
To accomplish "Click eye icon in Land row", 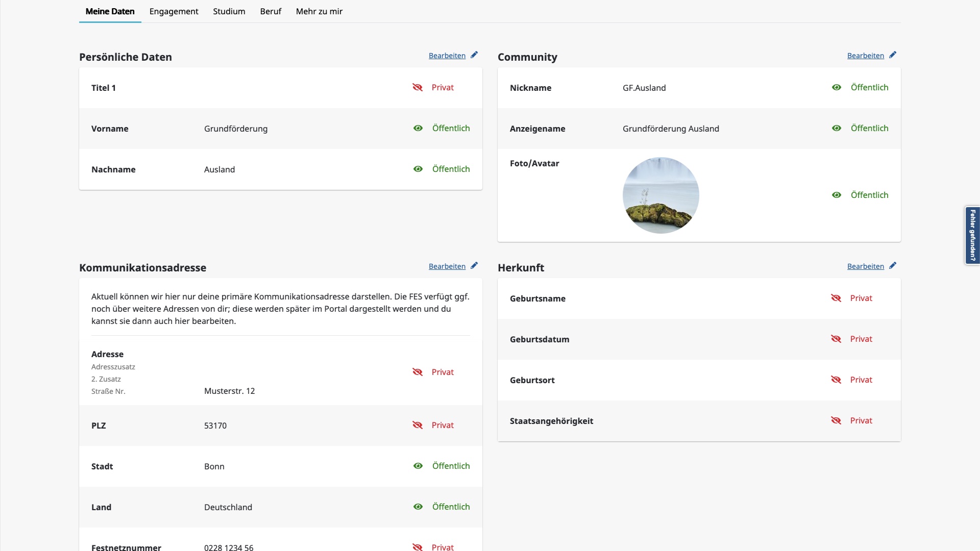I will click(x=418, y=507).
